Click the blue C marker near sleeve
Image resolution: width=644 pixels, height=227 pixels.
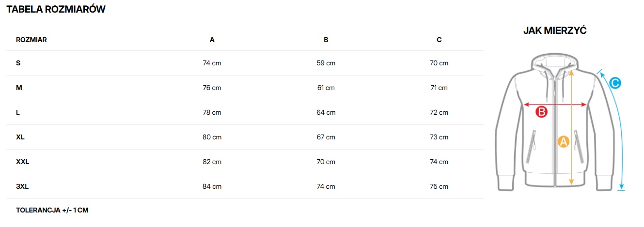614,83
